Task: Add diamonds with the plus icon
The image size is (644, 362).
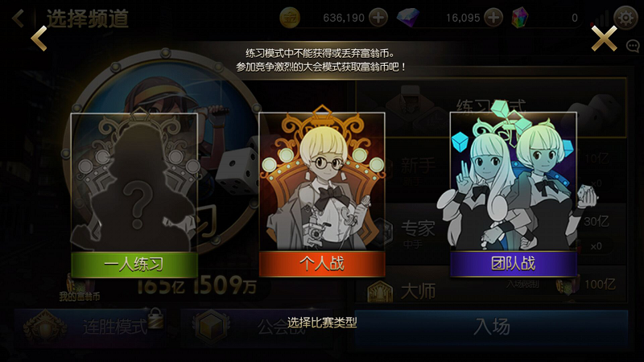Action: [x=493, y=18]
